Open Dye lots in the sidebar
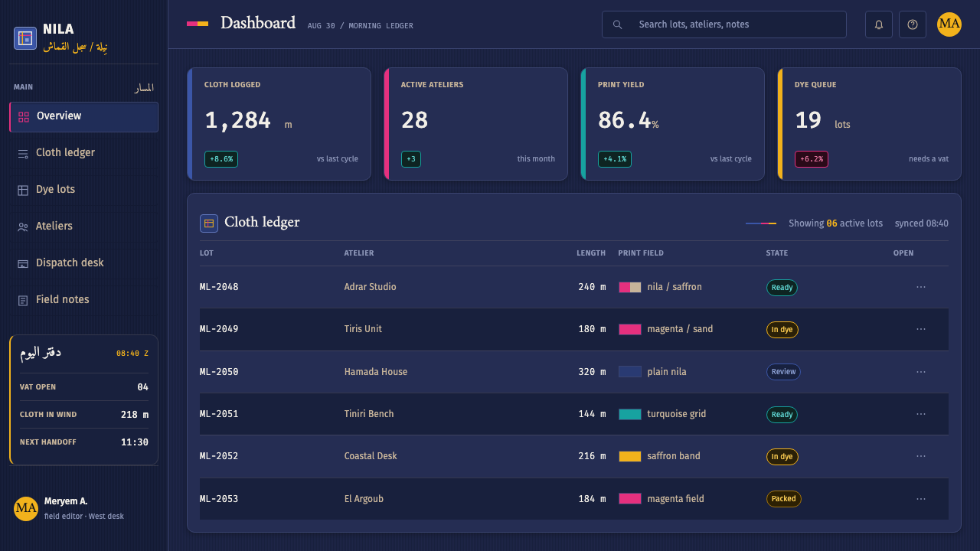 point(84,190)
